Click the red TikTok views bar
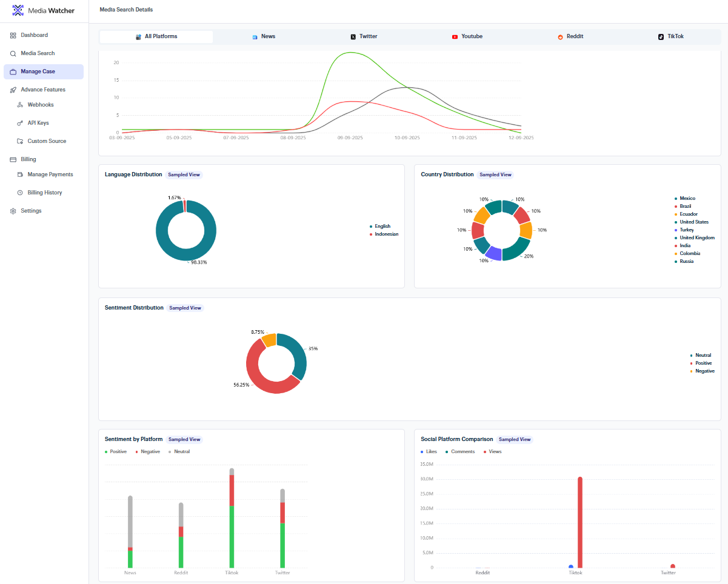The height and width of the screenshot is (584, 728). (x=580, y=521)
